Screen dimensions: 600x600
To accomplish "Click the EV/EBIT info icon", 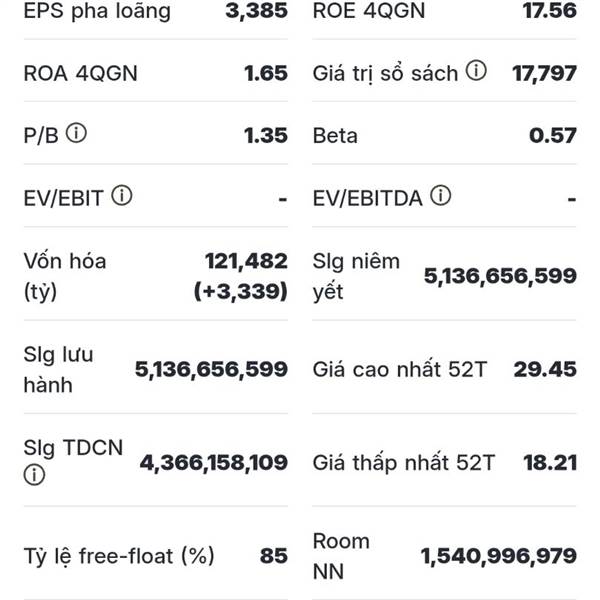I will click(122, 196).
